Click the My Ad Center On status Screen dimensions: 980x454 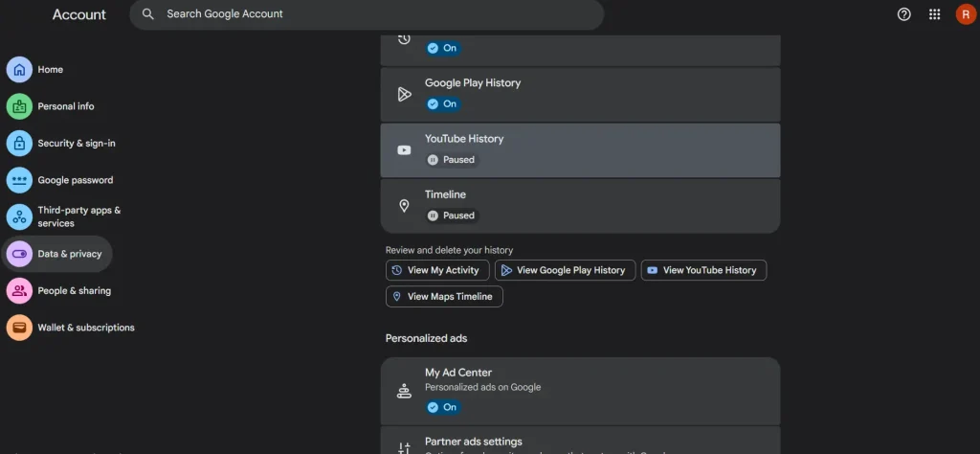click(442, 407)
